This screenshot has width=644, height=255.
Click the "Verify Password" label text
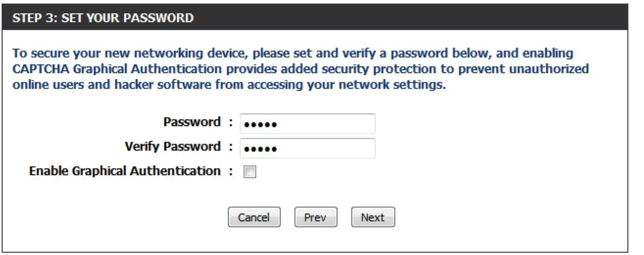[x=172, y=147]
